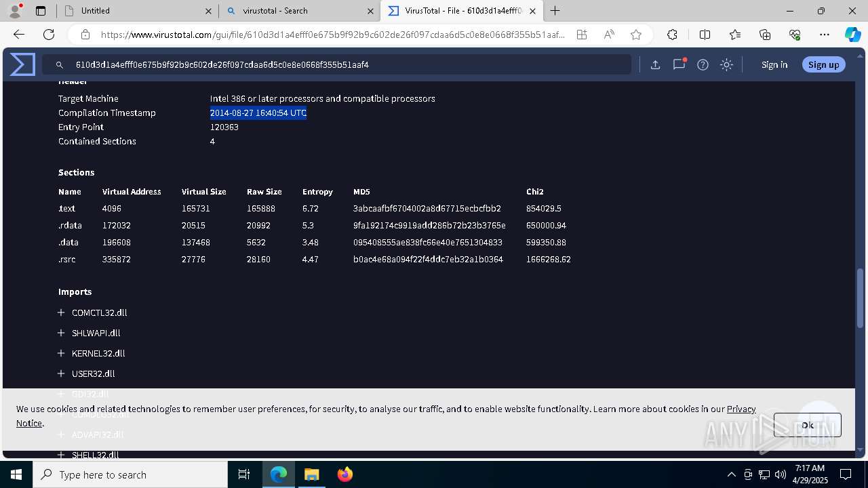The width and height of the screenshot is (868, 488).
Task: Click the page vertical scrollbar thumb
Action: click(861, 298)
